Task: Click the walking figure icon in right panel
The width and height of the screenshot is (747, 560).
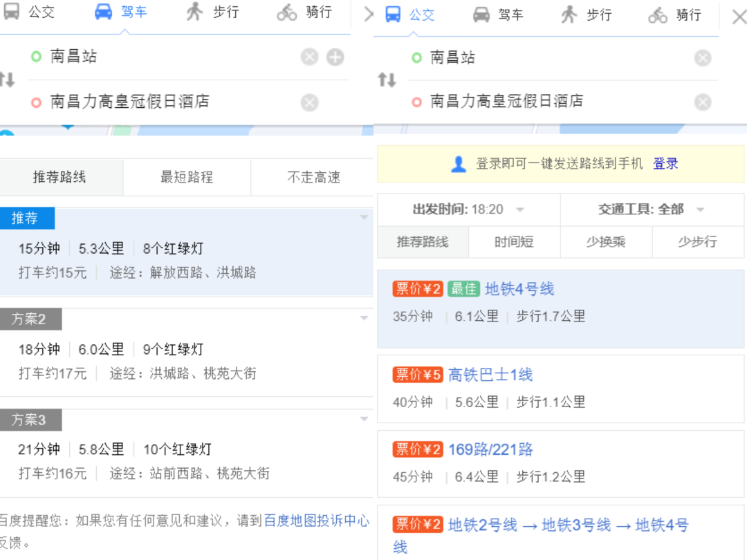Action: 569,15
